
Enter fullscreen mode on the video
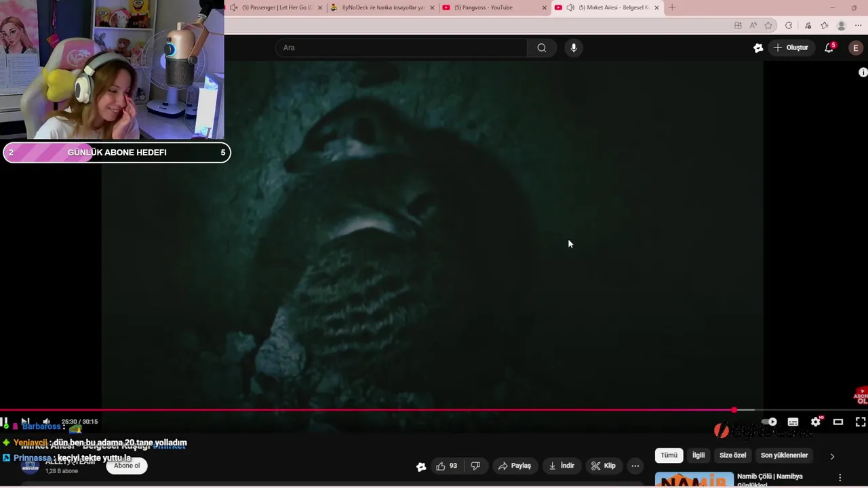861,422
